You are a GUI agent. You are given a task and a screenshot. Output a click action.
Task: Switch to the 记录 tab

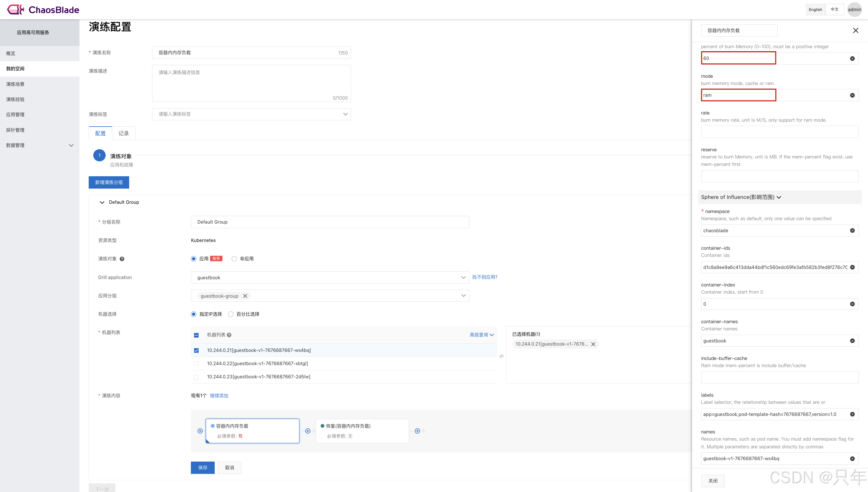click(123, 133)
